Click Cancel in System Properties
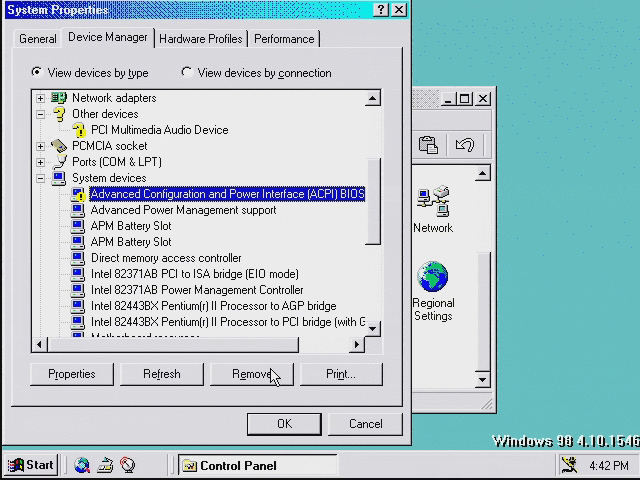640x480 pixels. click(365, 424)
